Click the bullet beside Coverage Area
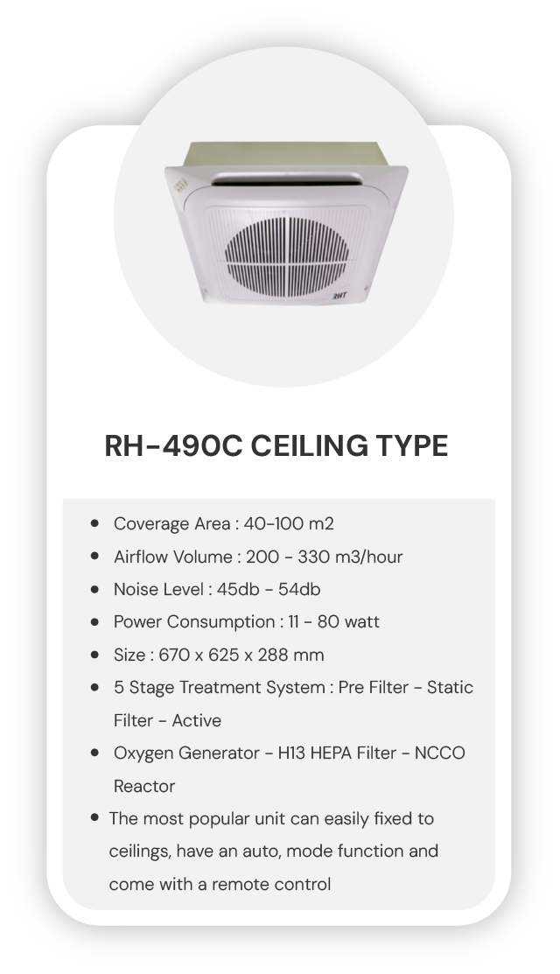Viewport: 560px width, 974px height. (94, 524)
